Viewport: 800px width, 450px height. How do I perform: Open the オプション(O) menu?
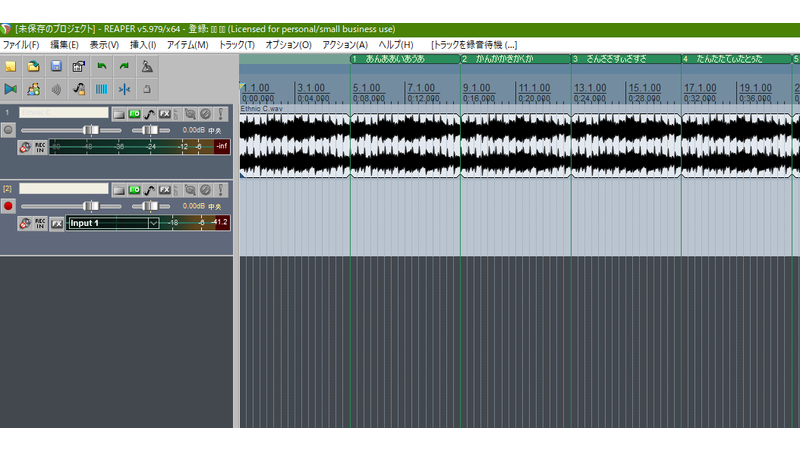pos(288,45)
